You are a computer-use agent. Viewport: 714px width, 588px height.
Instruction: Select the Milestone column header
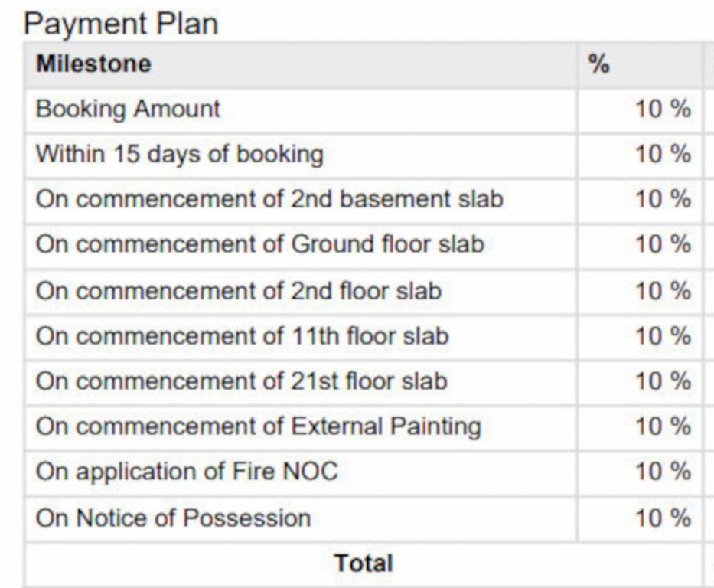point(93,64)
